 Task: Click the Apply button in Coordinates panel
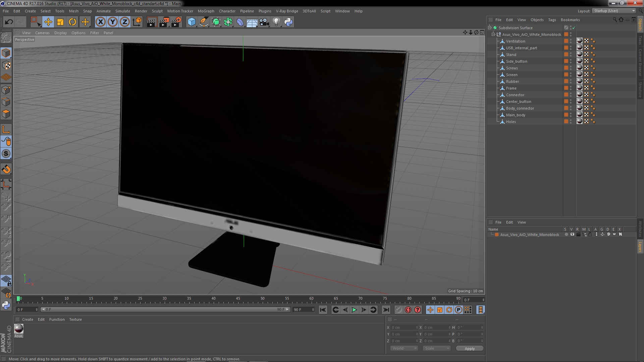pos(470,349)
